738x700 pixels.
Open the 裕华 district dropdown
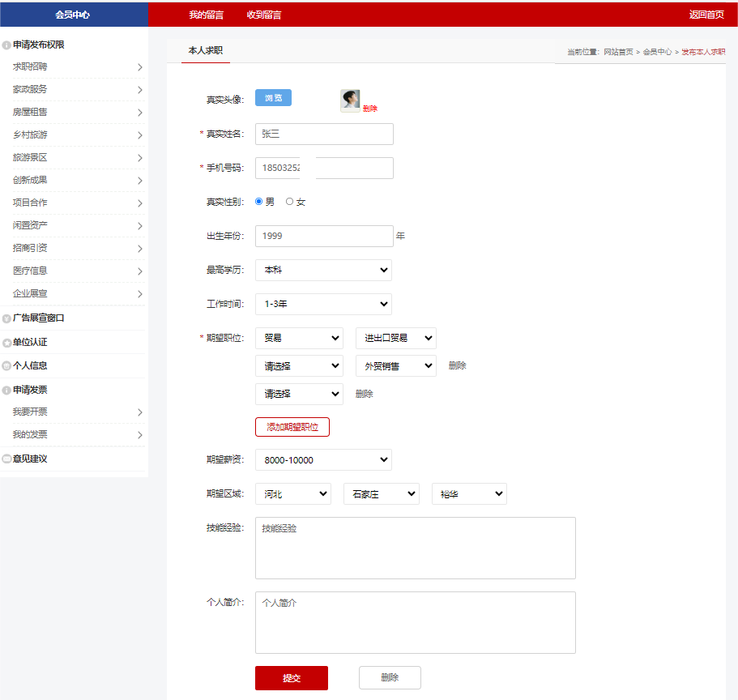coord(469,494)
